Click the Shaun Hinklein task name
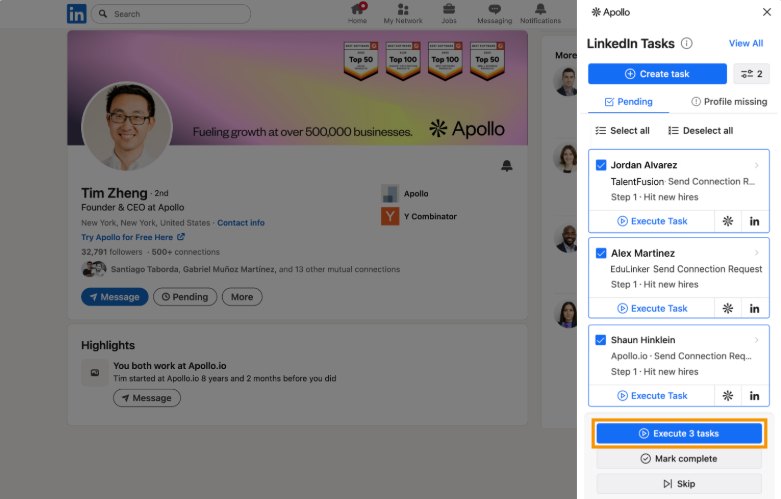Image resolution: width=781 pixels, height=499 pixels. point(643,340)
